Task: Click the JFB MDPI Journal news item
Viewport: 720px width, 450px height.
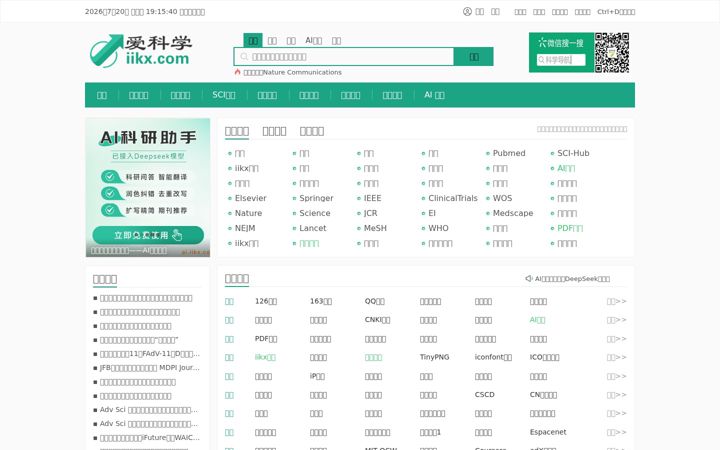Action: coord(149,367)
